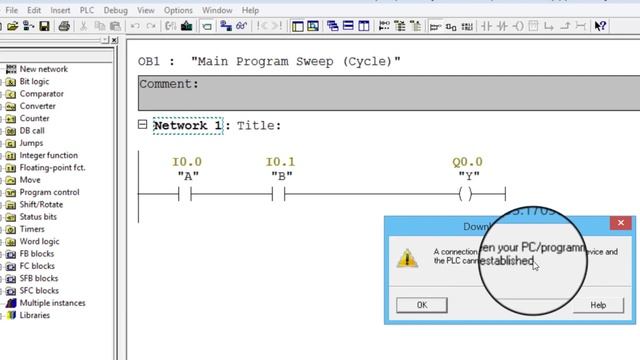Toggle Monitor mode with the glasses icon
The image size is (640, 360).
pyautogui.click(x=242, y=27)
